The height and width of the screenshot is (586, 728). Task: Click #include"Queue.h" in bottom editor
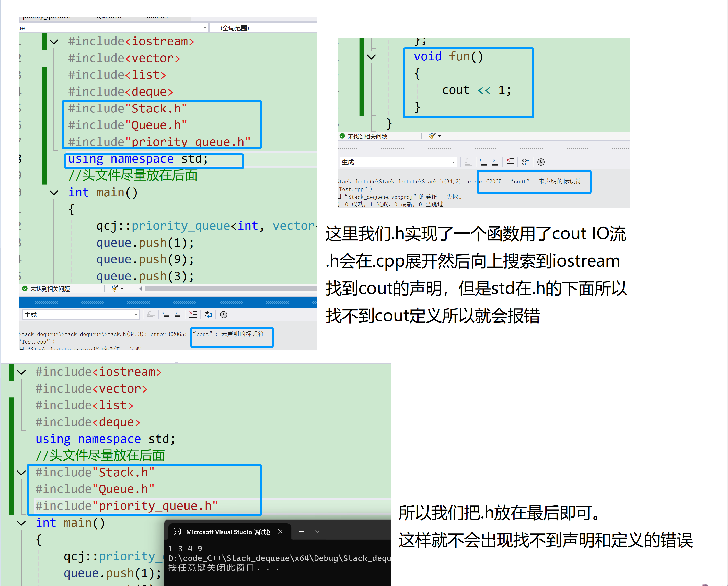pyautogui.click(x=95, y=489)
